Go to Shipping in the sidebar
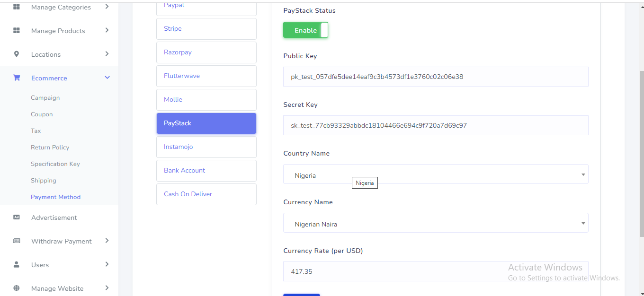The image size is (644, 296). click(44, 181)
